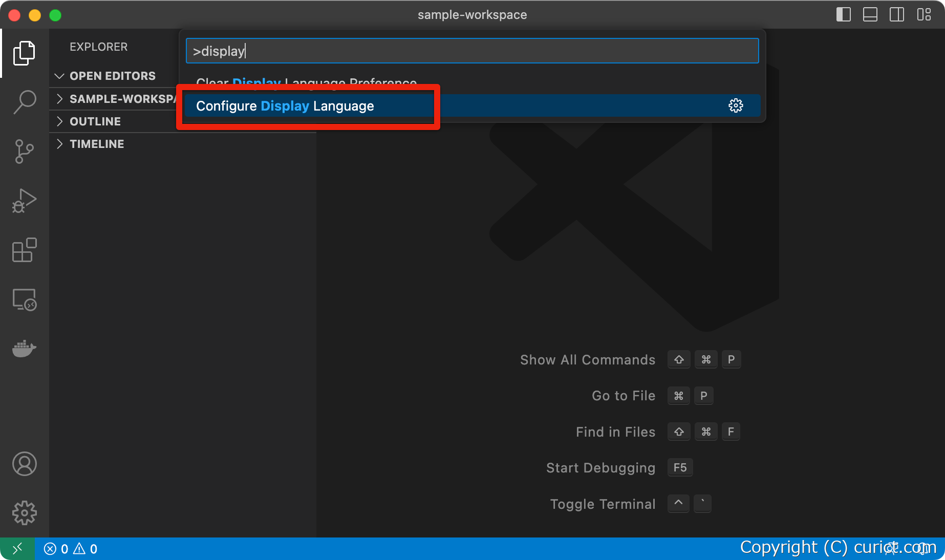This screenshot has width=945, height=560.
Task: Open the Run and Debug view
Action: click(24, 201)
